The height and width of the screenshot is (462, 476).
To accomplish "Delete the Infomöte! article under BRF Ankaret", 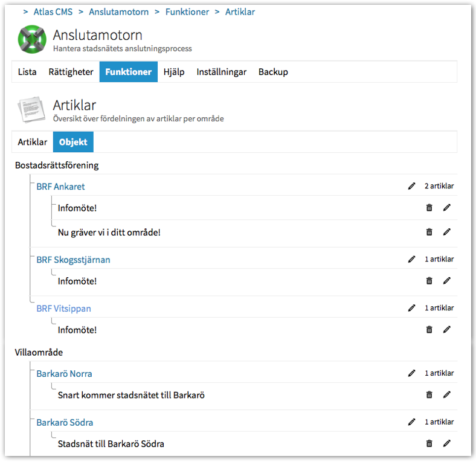I will pyautogui.click(x=429, y=208).
